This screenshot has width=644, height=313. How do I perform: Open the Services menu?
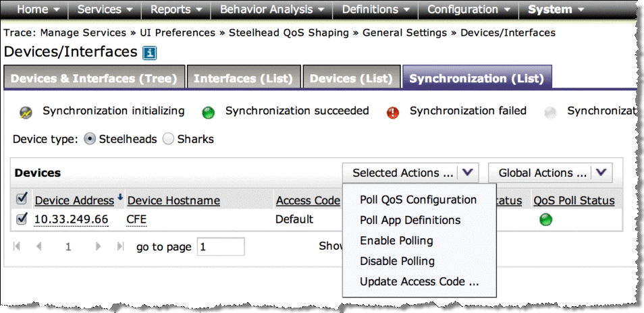[x=105, y=9]
